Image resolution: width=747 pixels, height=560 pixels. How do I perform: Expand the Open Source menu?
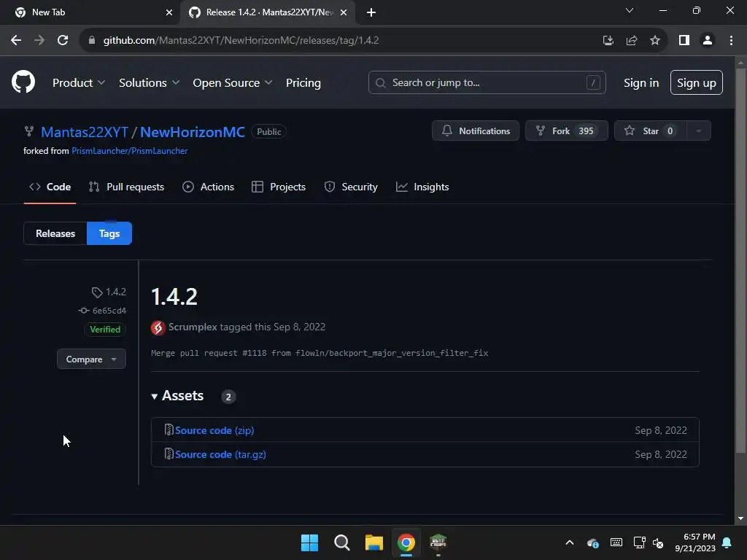(x=233, y=83)
